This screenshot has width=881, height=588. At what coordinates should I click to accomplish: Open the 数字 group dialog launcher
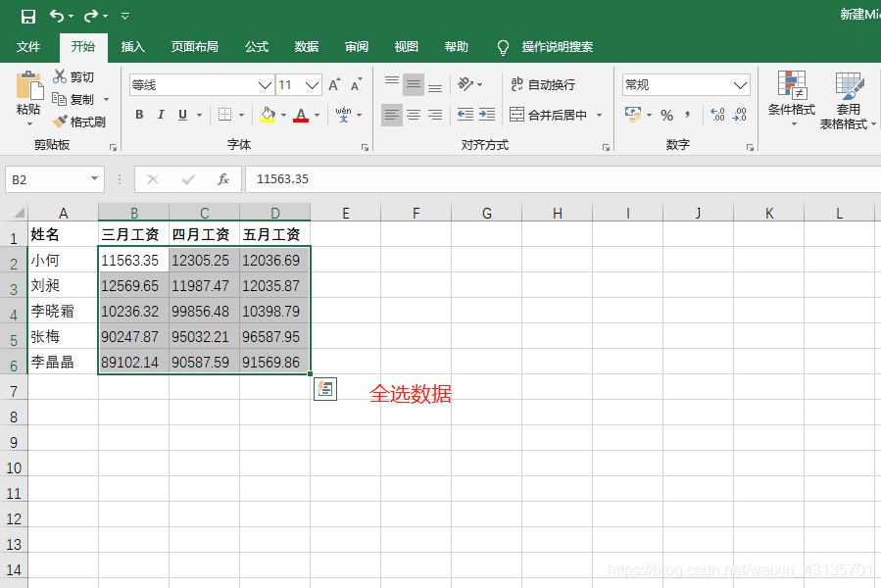point(750,147)
